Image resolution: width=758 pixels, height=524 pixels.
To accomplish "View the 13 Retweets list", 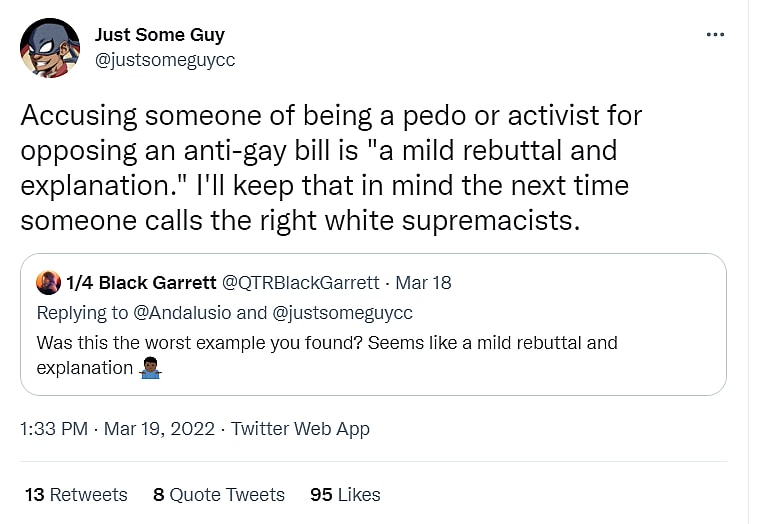I will click(x=75, y=495).
